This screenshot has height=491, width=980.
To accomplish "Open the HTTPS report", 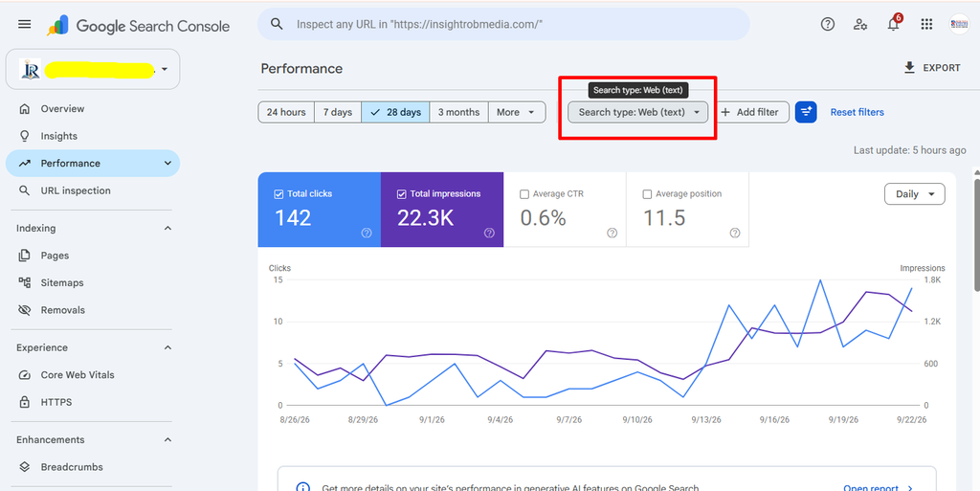I will click(93, 402).
